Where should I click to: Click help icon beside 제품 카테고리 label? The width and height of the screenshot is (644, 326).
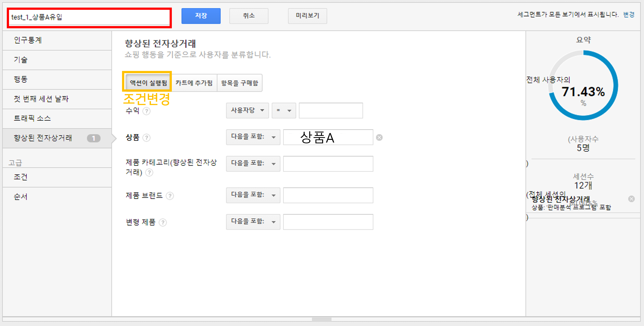click(149, 173)
